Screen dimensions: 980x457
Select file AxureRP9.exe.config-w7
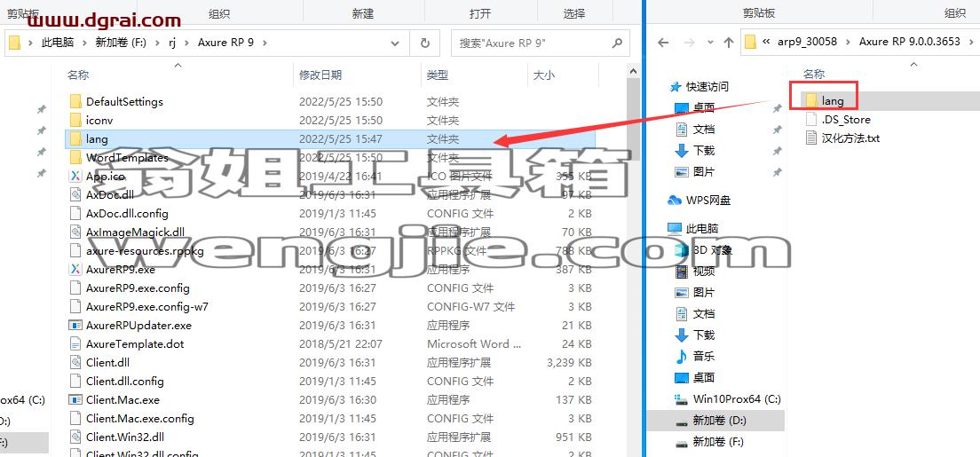pos(146,306)
